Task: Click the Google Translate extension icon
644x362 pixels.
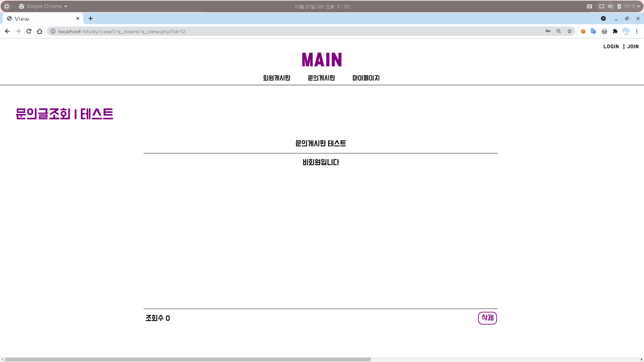Action: click(594, 31)
